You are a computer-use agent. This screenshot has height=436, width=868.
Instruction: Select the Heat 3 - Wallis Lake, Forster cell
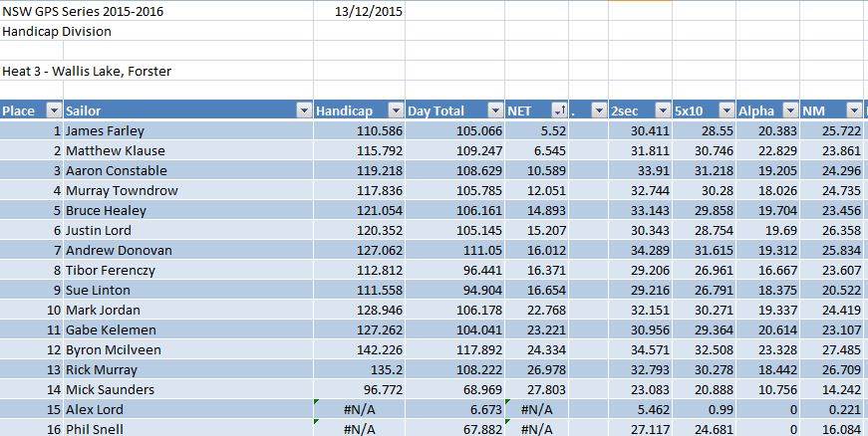(x=87, y=71)
